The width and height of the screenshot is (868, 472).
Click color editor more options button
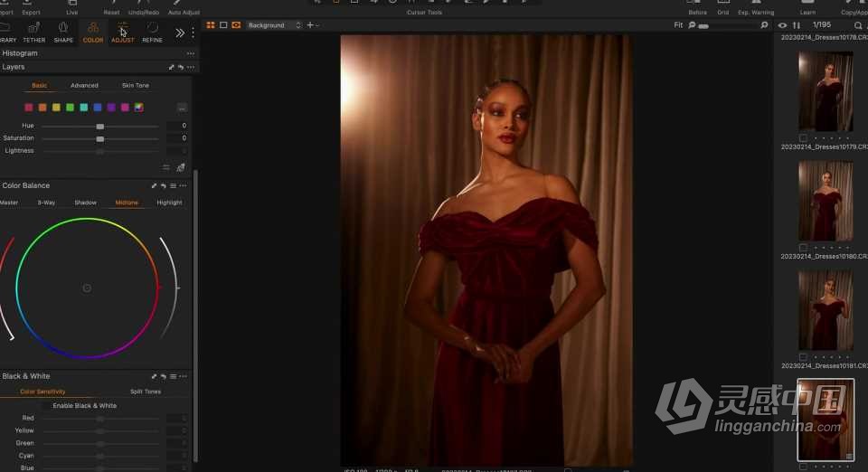[182, 108]
